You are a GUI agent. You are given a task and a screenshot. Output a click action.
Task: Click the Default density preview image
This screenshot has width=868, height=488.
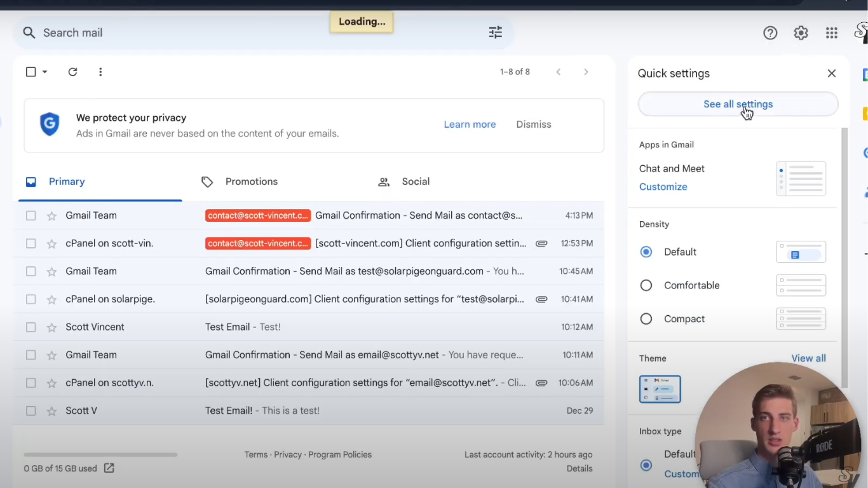[x=801, y=252]
